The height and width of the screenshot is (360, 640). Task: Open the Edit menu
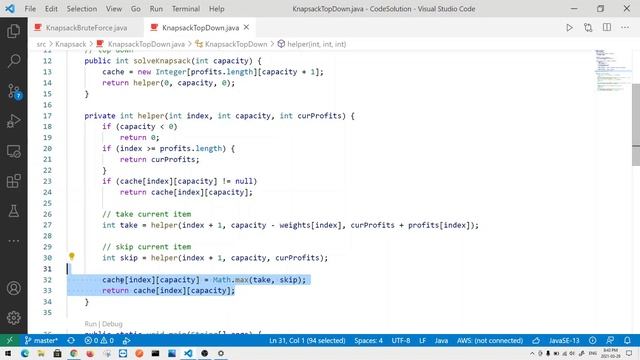pos(51,9)
